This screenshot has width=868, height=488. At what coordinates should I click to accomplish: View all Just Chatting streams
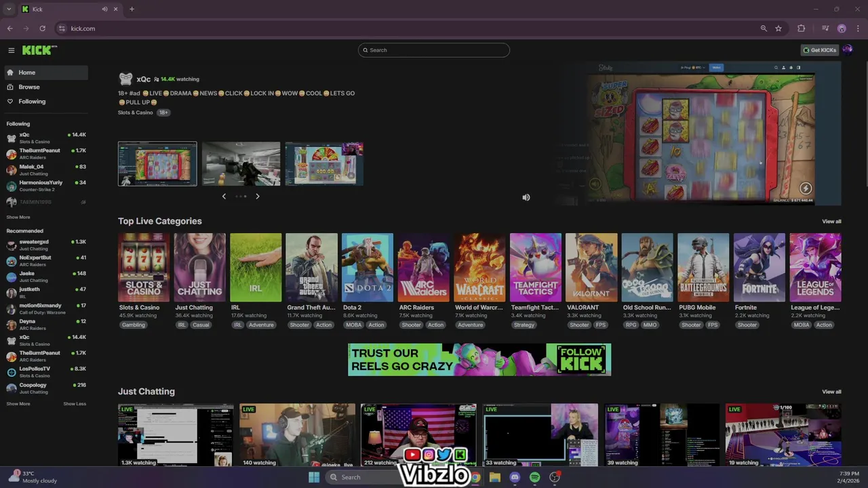click(831, 392)
